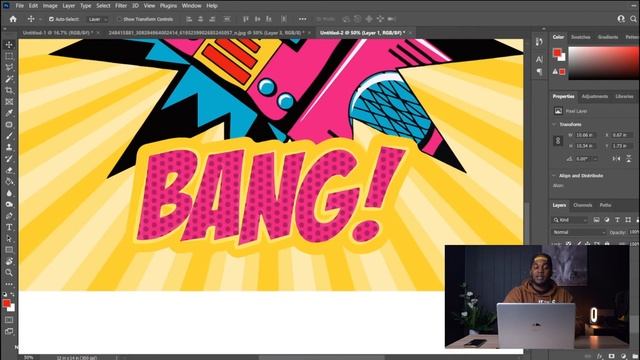Enable Show Transform Controls checkbox

[x=119, y=19]
